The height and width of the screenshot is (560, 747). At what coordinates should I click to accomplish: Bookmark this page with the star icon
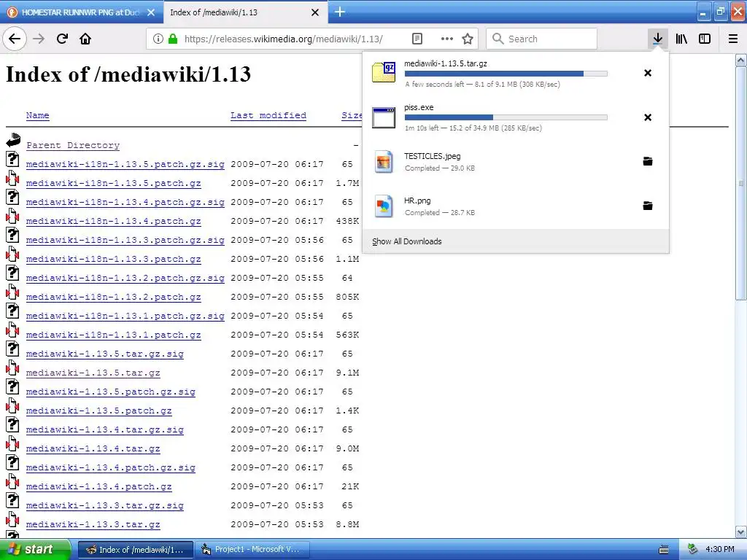[468, 39]
